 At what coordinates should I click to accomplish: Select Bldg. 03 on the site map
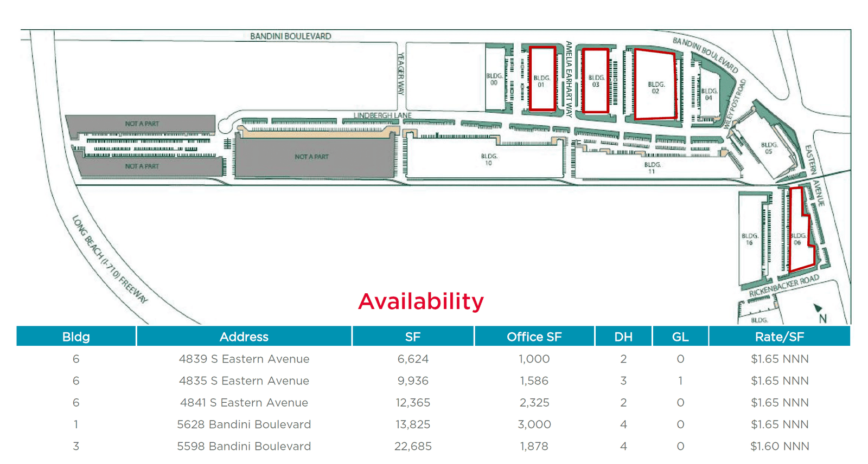click(x=596, y=81)
